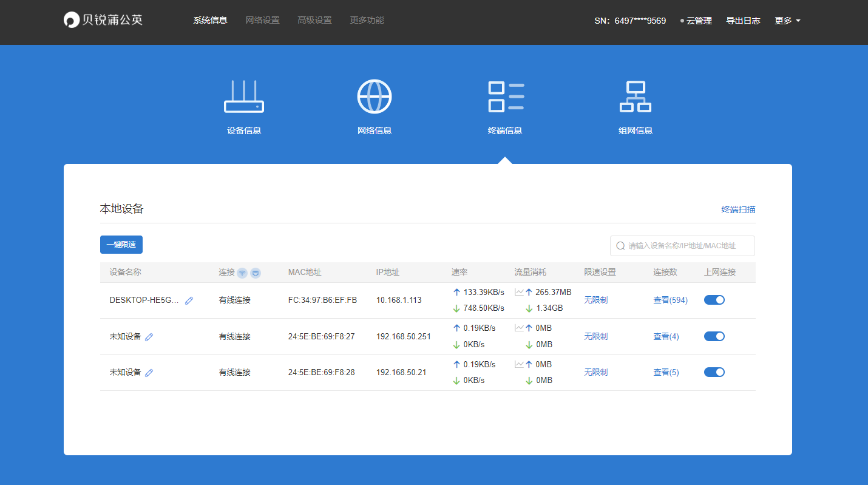Viewport: 868px width, 485px height.
Task: Turn off 上网连接 for device 192.168.50.21
Action: 714,371
